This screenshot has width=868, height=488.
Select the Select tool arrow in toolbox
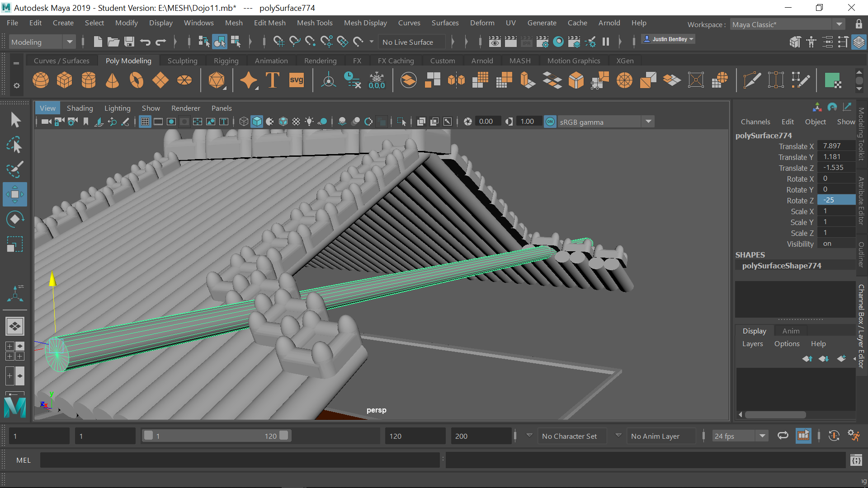coord(15,120)
